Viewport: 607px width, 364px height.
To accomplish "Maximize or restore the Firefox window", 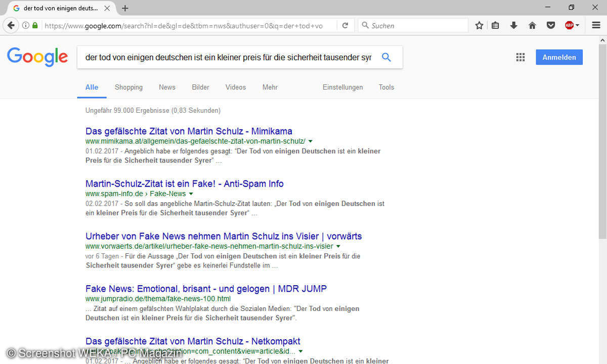I will [571, 7].
